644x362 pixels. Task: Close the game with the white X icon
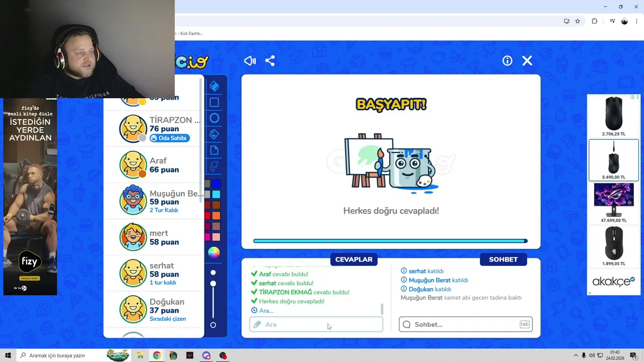(527, 61)
